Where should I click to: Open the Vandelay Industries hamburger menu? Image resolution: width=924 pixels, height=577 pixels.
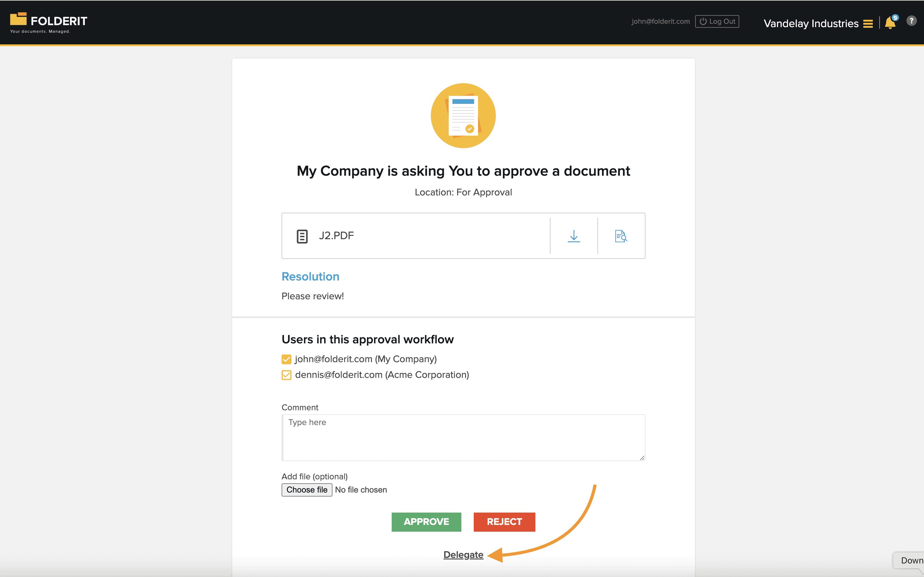pos(868,24)
